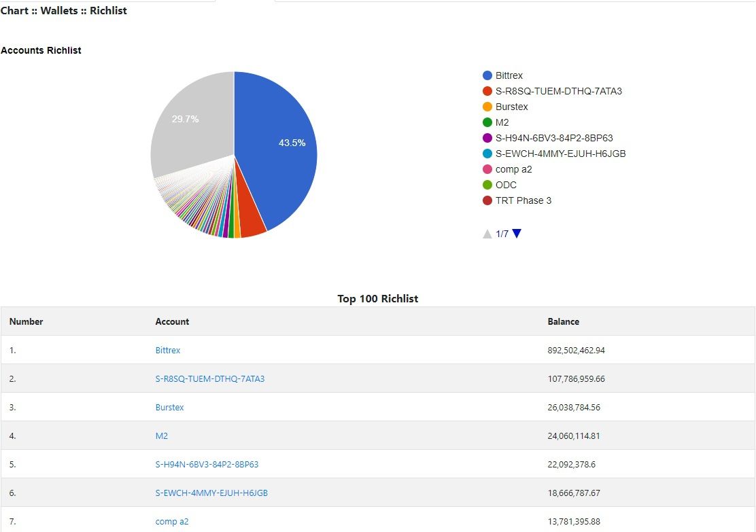Click the 1/7 legend page indicator

(x=502, y=234)
